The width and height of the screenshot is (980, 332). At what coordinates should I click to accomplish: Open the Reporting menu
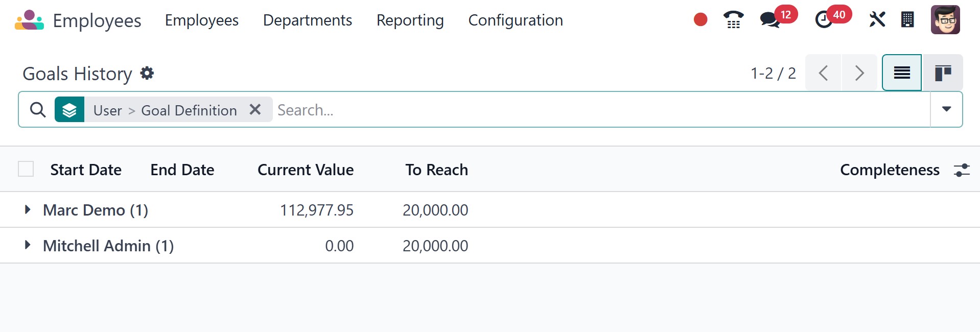(x=410, y=20)
